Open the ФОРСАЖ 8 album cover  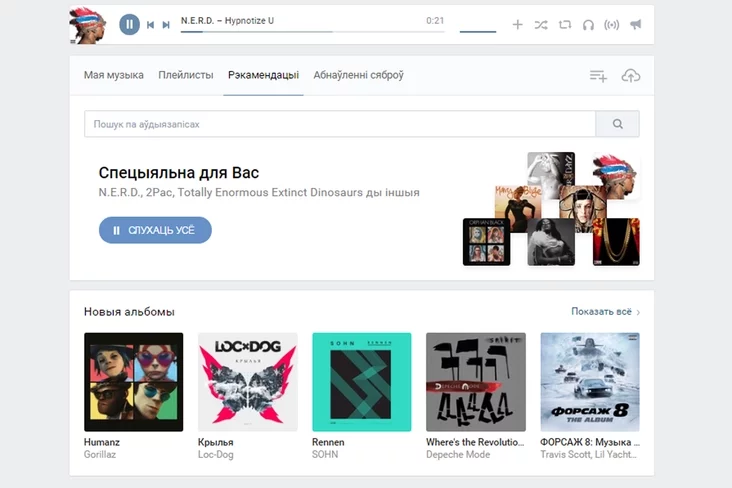[590, 382]
